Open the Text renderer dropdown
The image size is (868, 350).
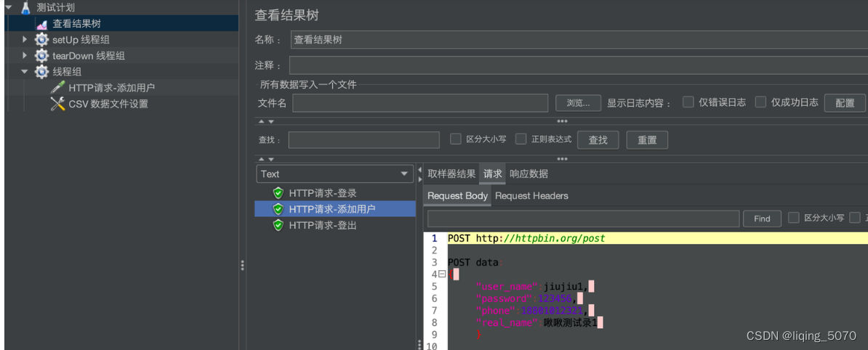pos(335,174)
